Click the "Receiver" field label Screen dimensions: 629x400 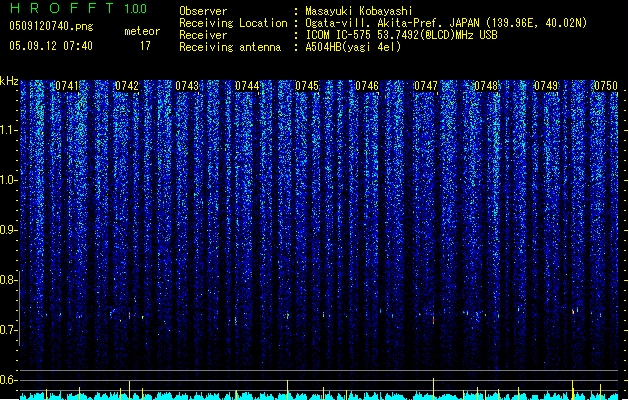203,35
